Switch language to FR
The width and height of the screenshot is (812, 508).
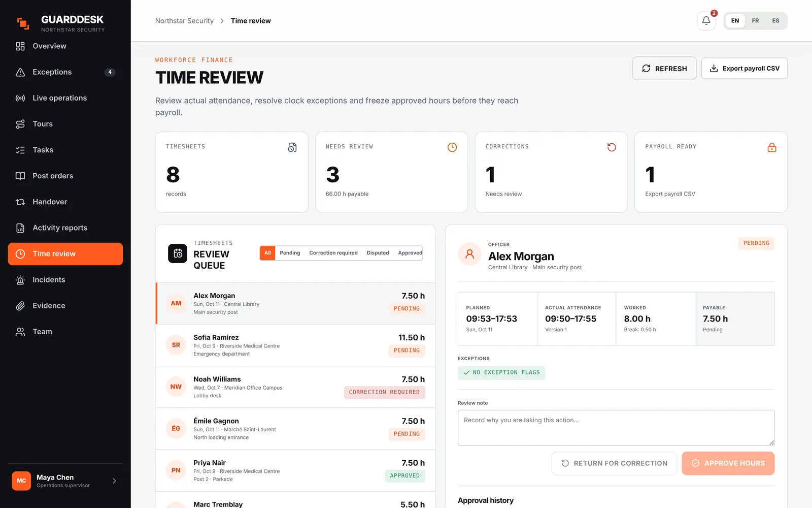tap(755, 21)
